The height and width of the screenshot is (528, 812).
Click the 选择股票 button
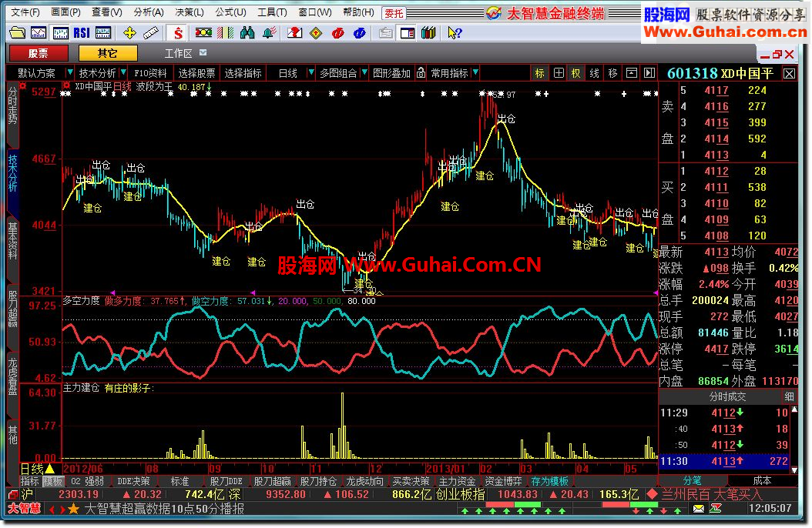(196, 73)
